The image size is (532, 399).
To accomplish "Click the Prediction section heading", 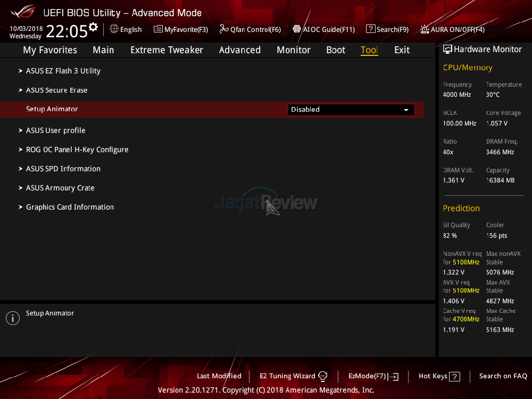I will 461,209.
